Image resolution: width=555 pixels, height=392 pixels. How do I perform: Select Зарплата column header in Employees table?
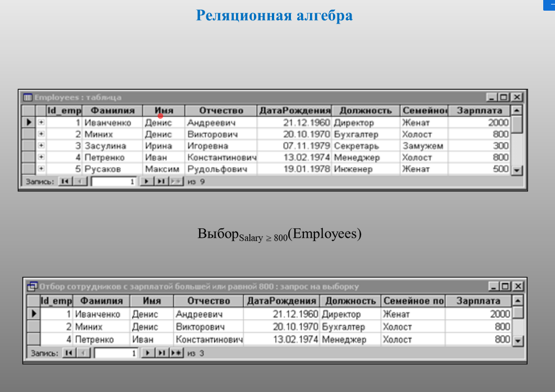tap(479, 110)
